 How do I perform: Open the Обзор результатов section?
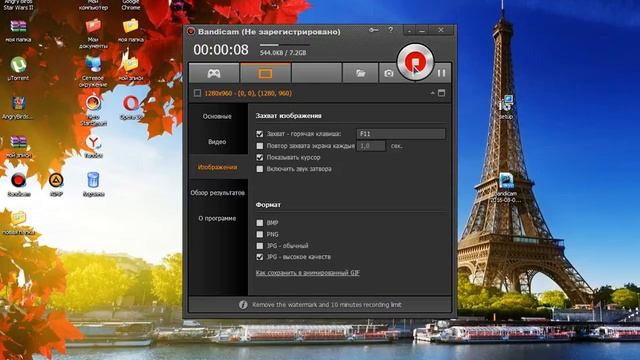217,193
